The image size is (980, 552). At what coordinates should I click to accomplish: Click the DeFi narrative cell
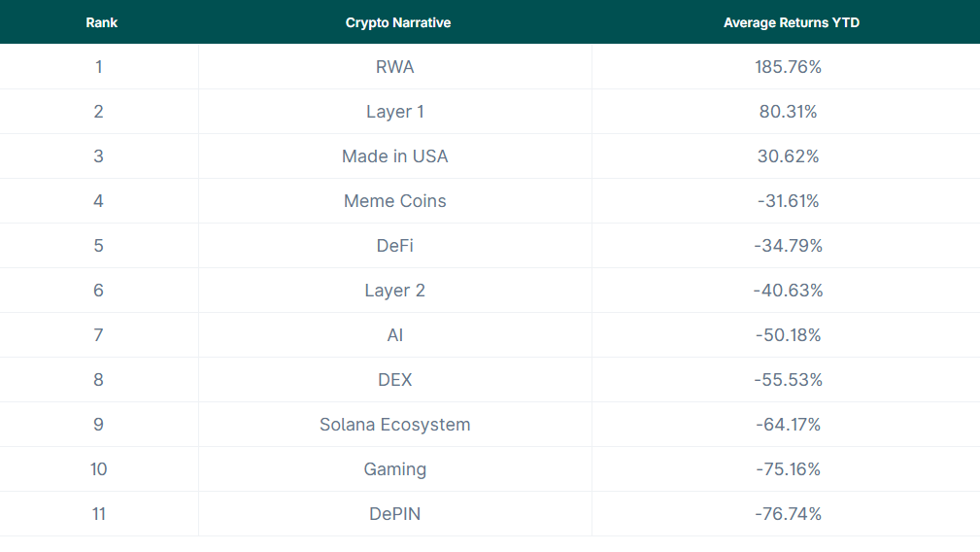(395, 246)
